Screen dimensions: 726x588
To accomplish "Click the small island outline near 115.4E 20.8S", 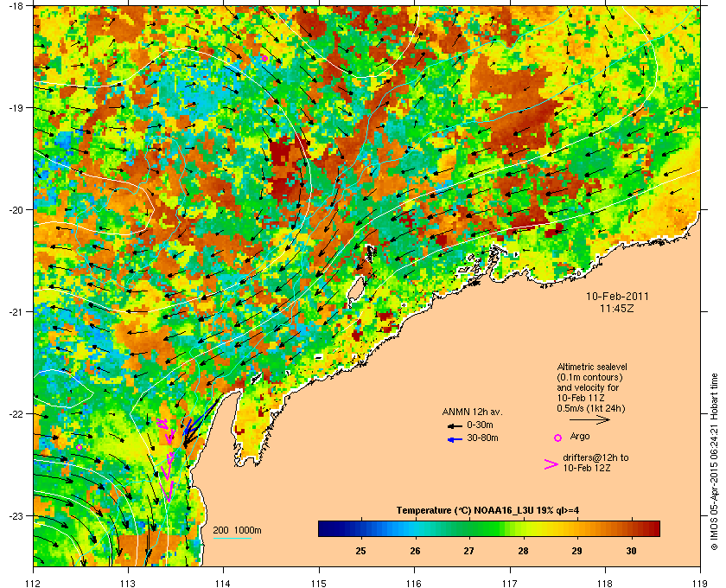I will pos(355,291).
